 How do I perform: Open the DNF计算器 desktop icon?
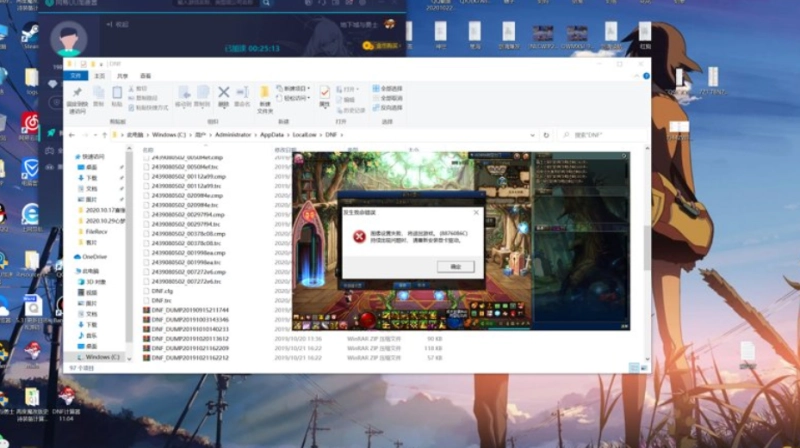pyautogui.click(x=67, y=403)
